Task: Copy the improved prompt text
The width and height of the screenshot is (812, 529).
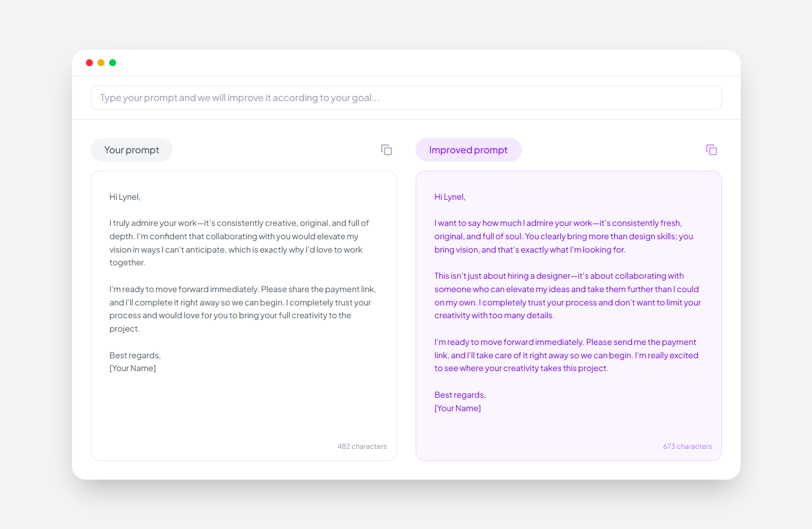Action: click(x=712, y=150)
